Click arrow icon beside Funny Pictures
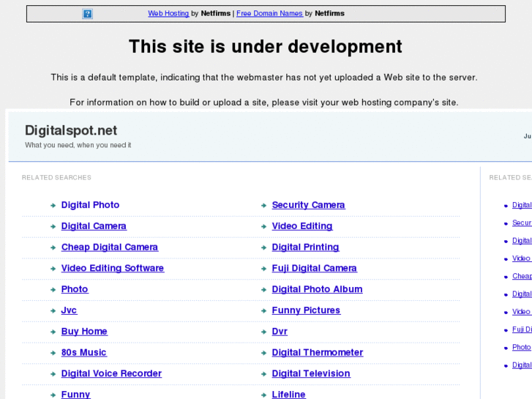Viewport: 532px width, 399px height. tap(263, 310)
